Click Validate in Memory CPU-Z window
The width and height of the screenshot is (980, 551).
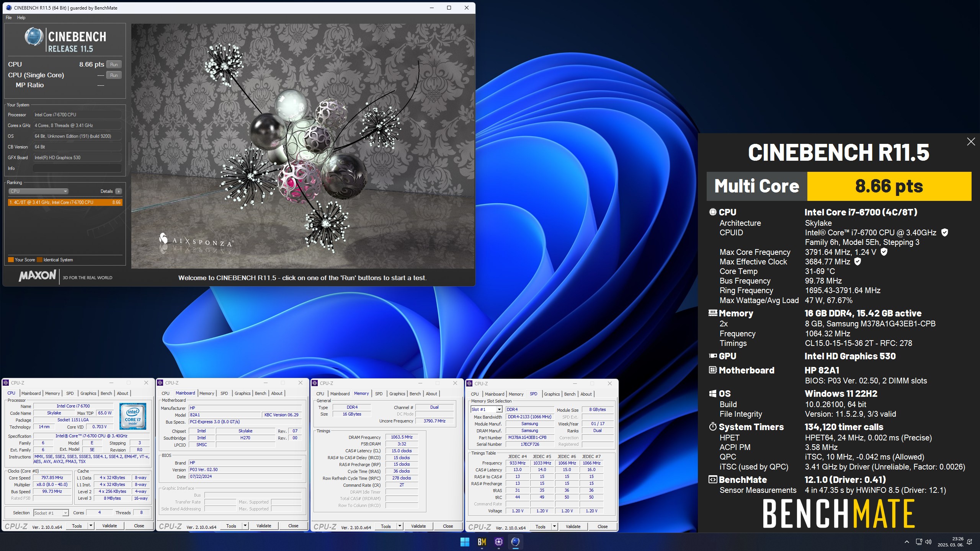tap(418, 526)
